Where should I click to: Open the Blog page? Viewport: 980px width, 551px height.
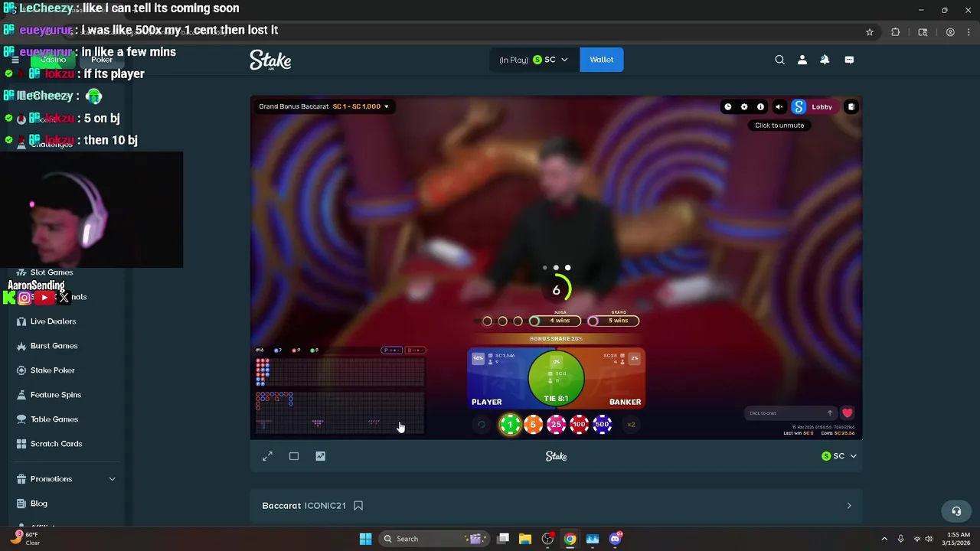click(38, 504)
